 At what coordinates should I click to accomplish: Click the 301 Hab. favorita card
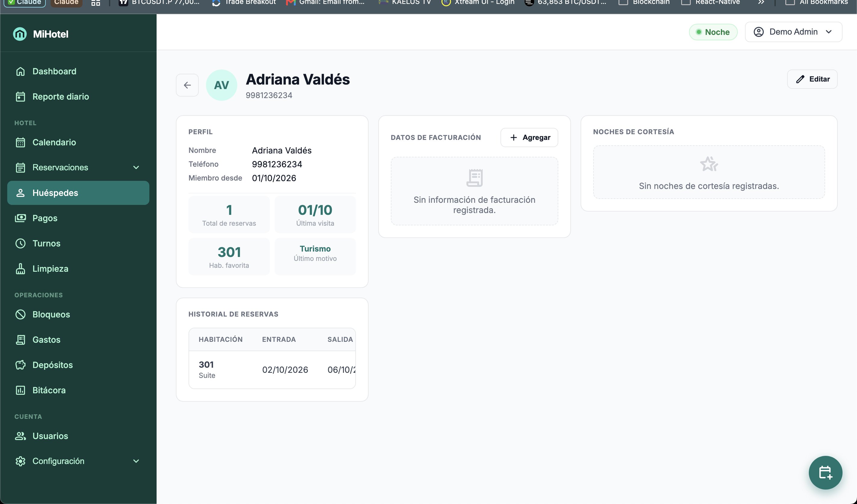coord(229,257)
